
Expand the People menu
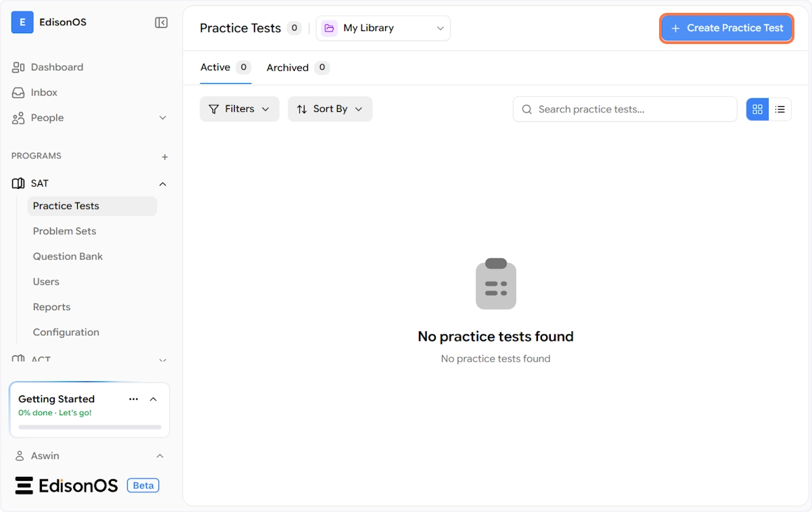pos(162,118)
